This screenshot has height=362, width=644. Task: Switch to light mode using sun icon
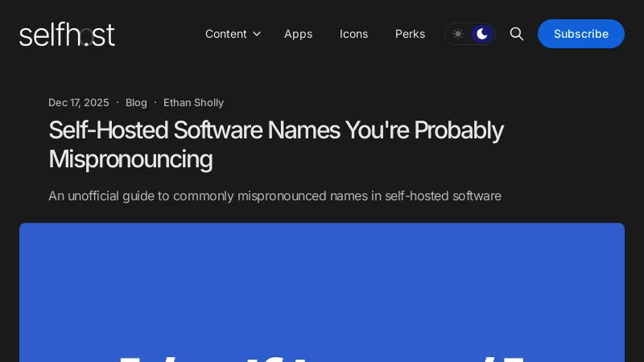(x=458, y=34)
